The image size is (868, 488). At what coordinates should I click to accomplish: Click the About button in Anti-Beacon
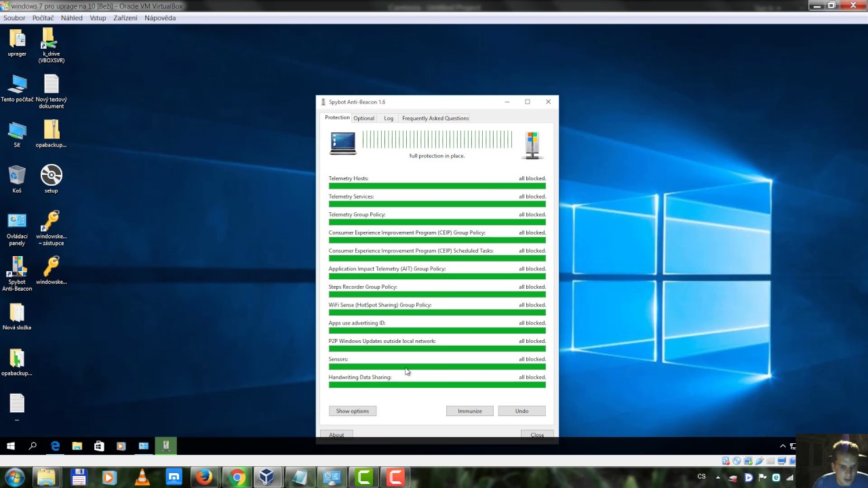click(336, 434)
